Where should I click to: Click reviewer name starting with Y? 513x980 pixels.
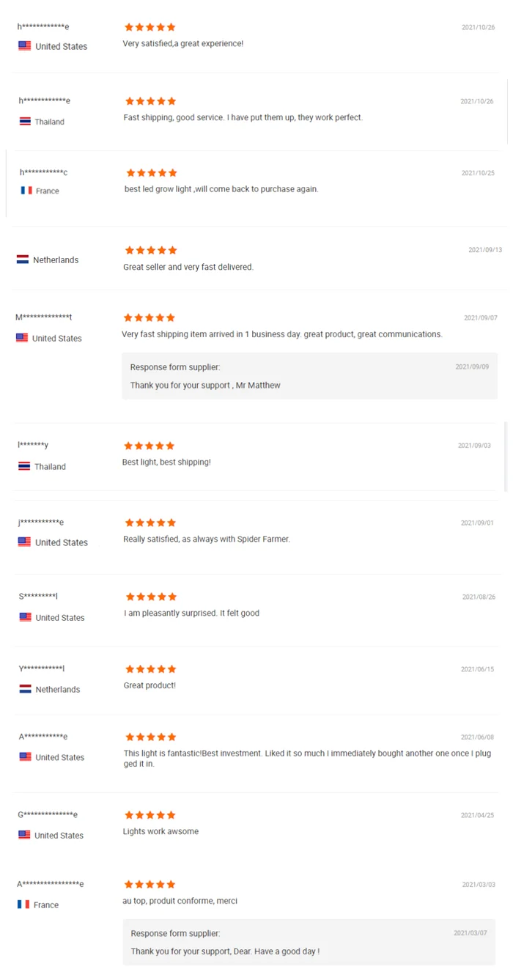click(x=42, y=668)
